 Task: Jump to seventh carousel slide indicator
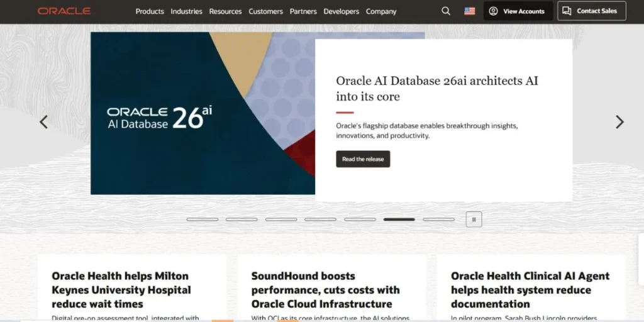click(438, 219)
